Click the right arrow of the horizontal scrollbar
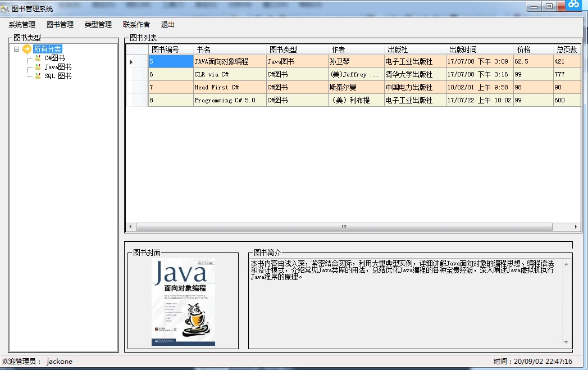 point(576,227)
